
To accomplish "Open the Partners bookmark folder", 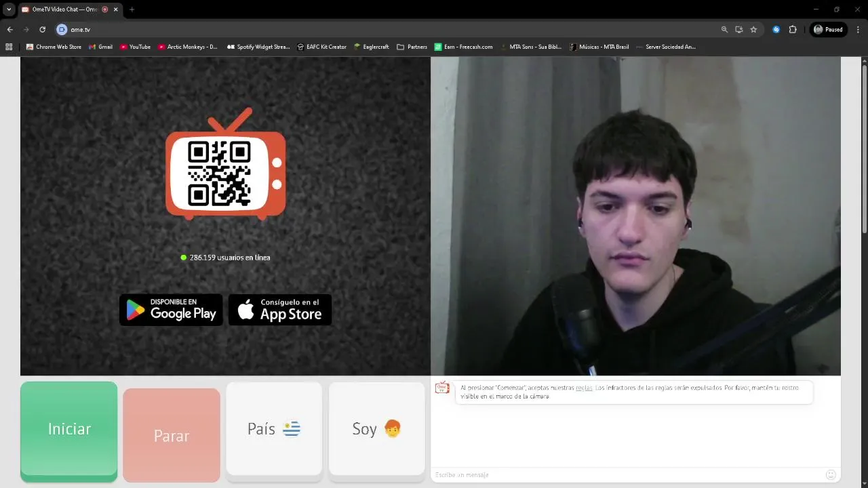I will click(x=412, y=47).
